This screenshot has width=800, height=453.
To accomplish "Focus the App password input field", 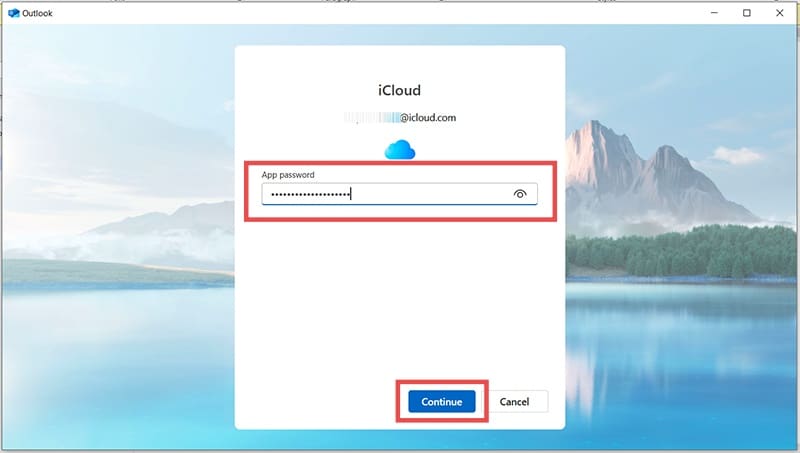I will click(430, 194).
